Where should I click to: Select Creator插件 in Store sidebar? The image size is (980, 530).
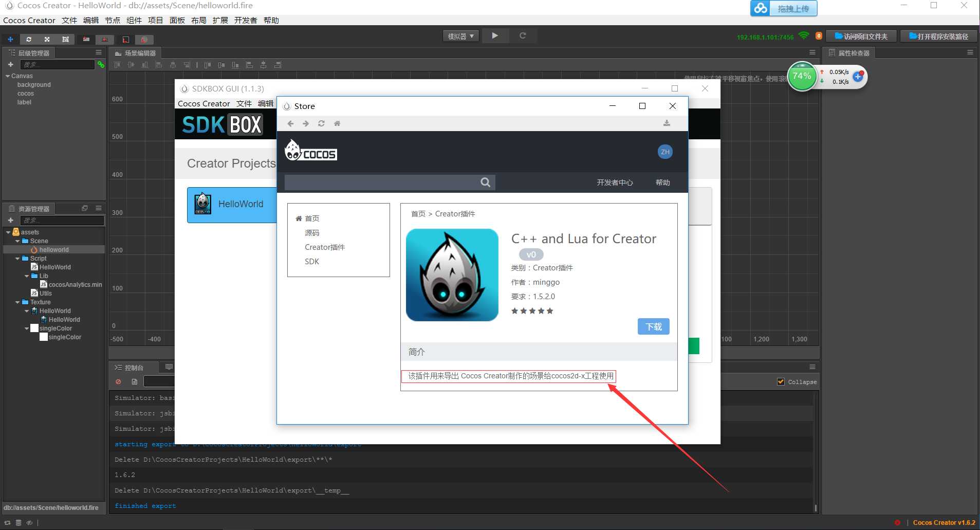(x=325, y=247)
